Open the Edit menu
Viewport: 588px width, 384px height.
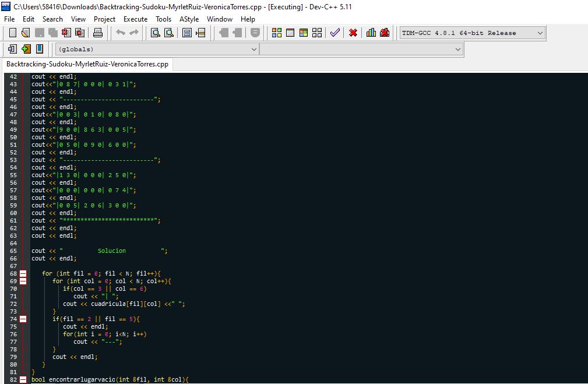pyautogui.click(x=29, y=19)
